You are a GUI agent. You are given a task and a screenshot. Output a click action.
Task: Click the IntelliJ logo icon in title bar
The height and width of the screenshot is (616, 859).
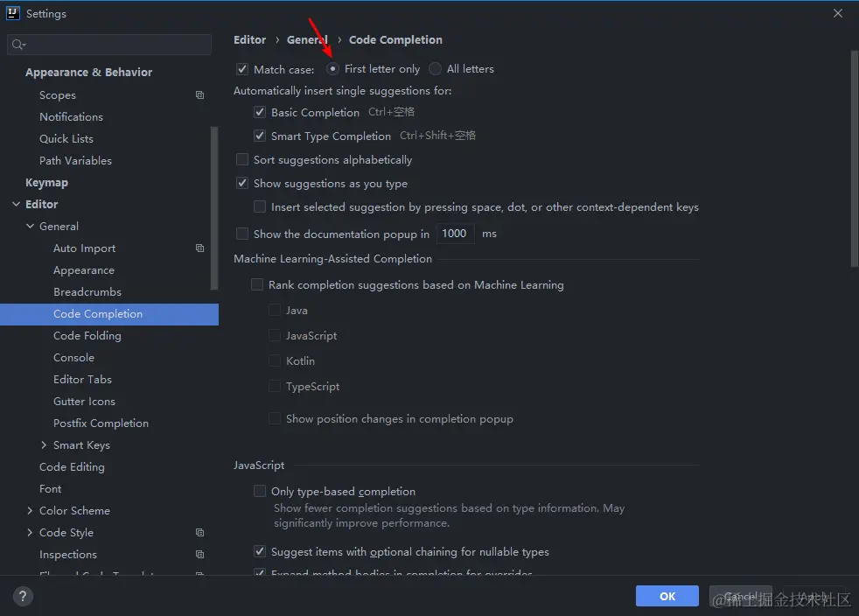[12, 13]
